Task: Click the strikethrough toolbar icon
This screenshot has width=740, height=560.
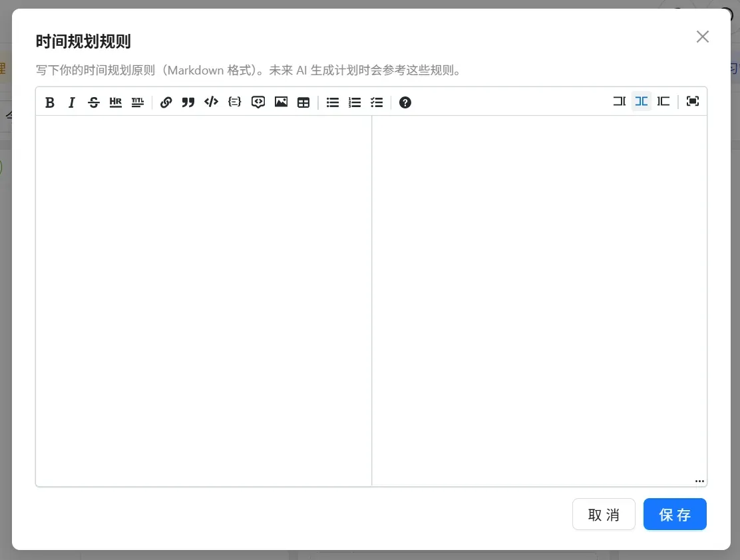Action: 93,102
